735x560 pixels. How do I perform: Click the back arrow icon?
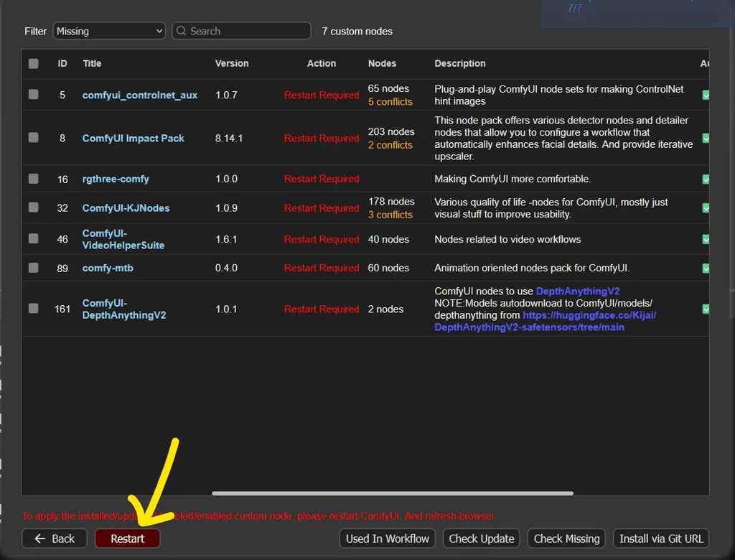point(39,538)
